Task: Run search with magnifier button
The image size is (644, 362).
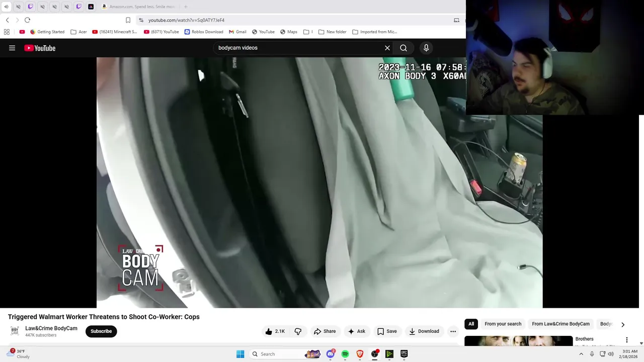Action: 404,48
